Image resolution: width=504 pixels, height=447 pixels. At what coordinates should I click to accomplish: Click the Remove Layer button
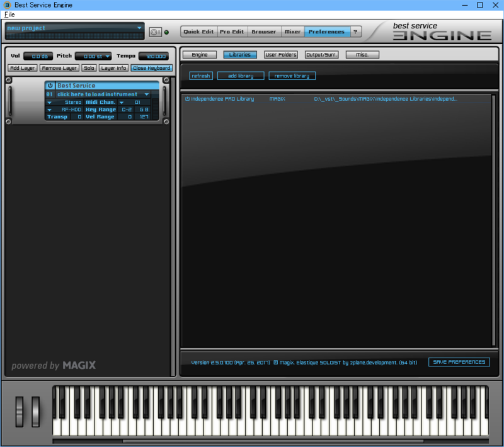[x=59, y=68]
